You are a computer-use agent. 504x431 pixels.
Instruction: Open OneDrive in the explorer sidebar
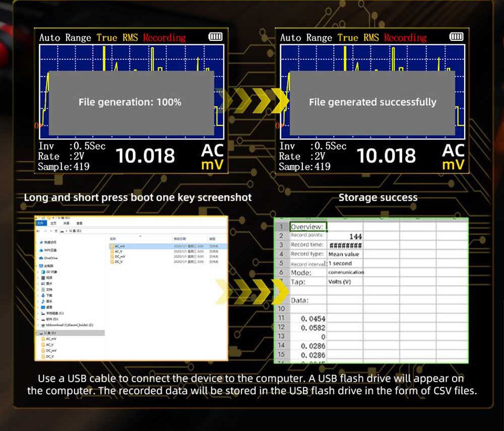point(50,258)
